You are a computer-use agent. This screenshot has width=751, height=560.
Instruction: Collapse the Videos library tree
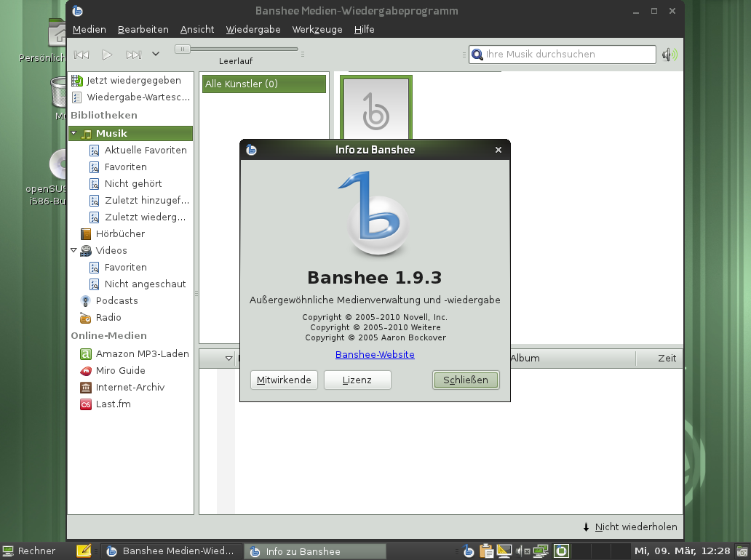click(73, 250)
